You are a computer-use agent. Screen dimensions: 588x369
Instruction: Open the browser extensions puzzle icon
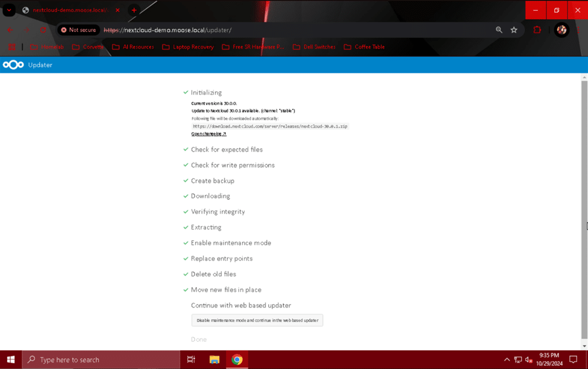(537, 30)
